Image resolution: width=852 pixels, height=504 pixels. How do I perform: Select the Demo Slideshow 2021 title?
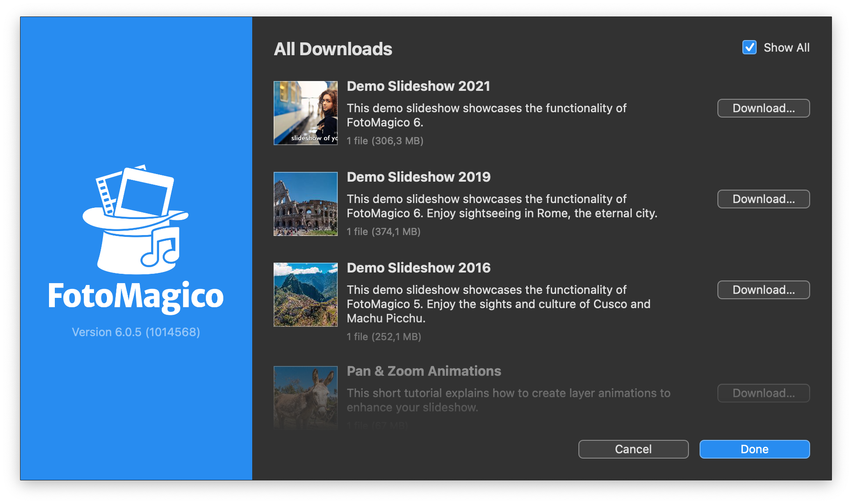point(418,86)
